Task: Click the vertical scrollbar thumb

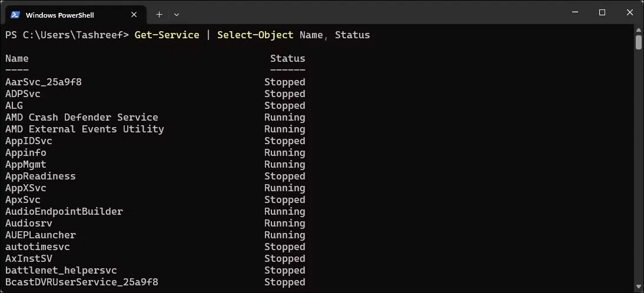Action: pos(638,43)
